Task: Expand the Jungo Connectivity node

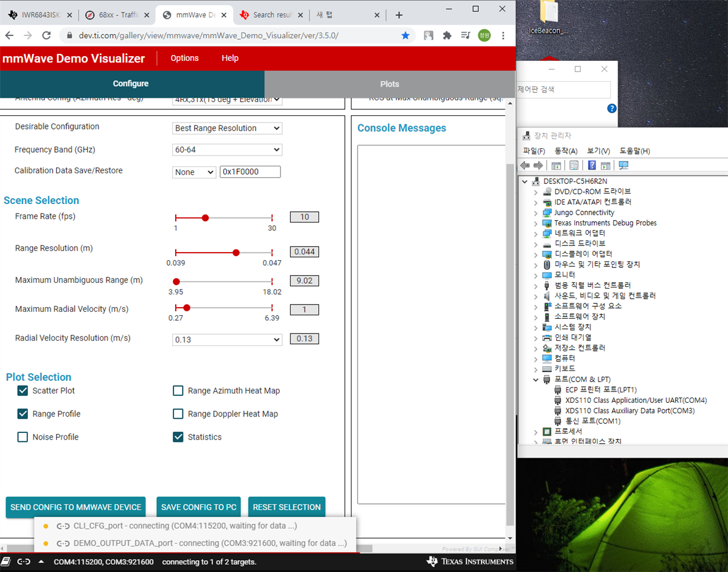Action: point(536,212)
